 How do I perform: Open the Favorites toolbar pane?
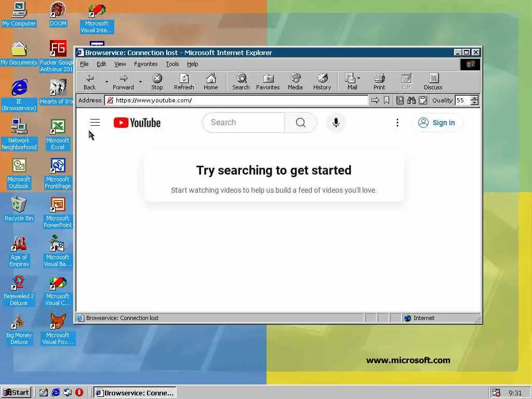point(268,82)
